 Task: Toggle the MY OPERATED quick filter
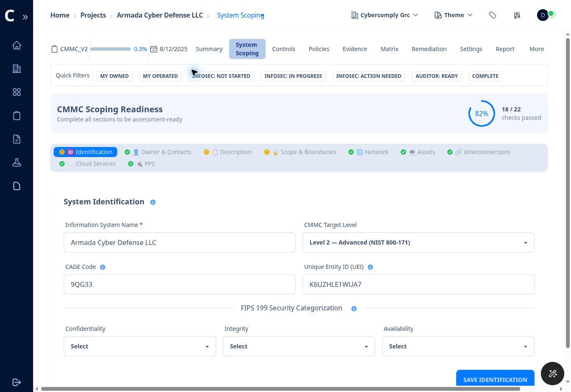coord(160,76)
